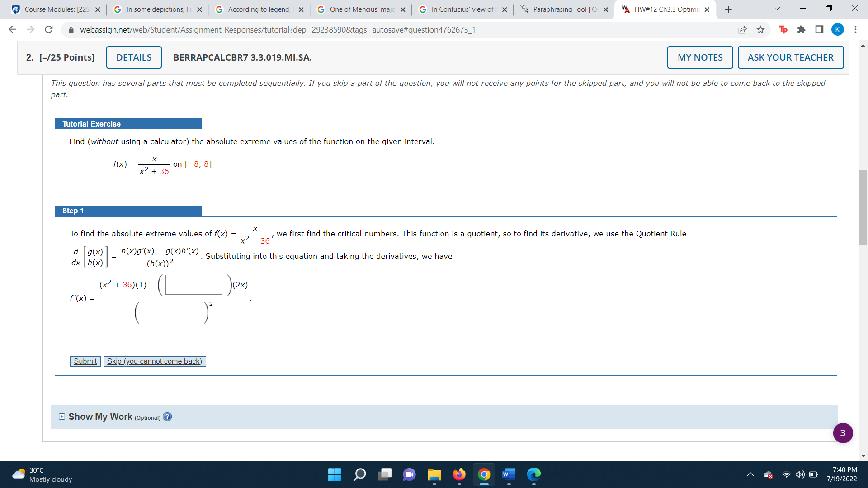Click the page vertical scrollbar thumb
Image resolution: width=868 pixels, height=488 pixels.
pos(863,208)
